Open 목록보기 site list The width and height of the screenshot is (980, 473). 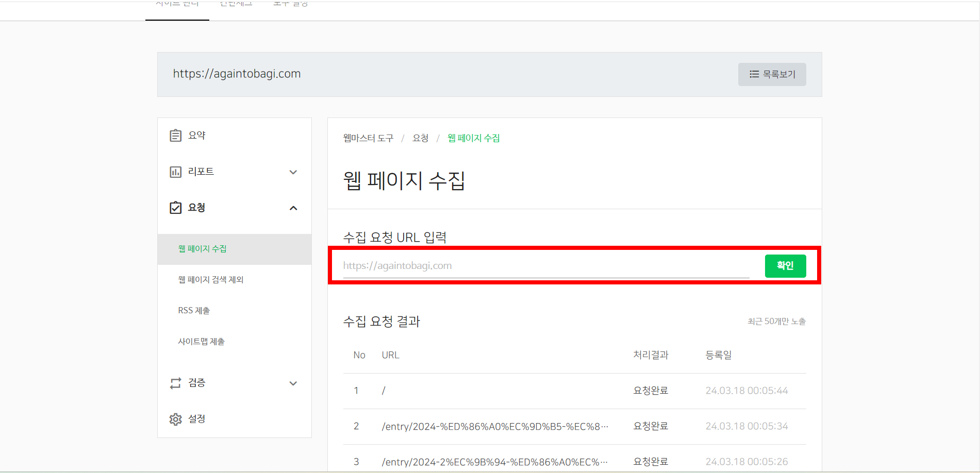[772, 74]
